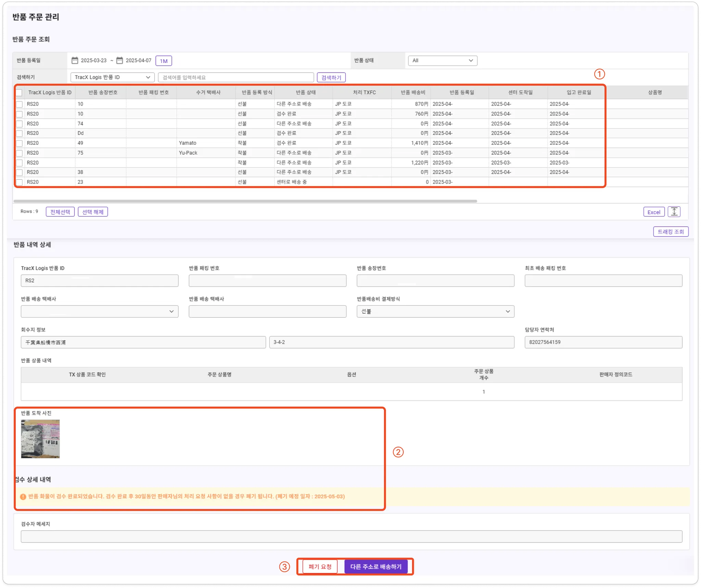Image resolution: width=701 pixels, height=588 pixels.
Task: Click the 반품 상태 column header
Action: pyautogui.click(x=306, y=92)
